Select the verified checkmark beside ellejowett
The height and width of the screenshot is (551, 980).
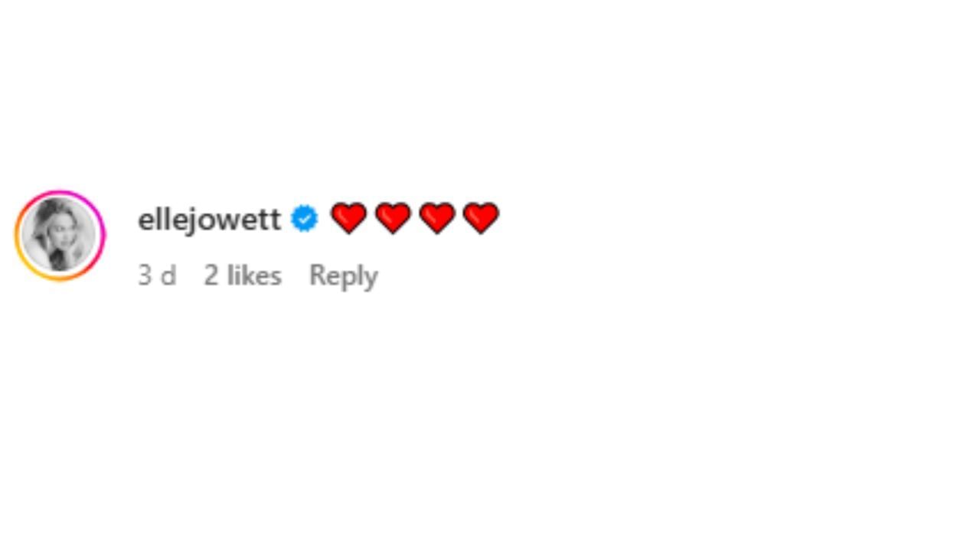point(304,219)
